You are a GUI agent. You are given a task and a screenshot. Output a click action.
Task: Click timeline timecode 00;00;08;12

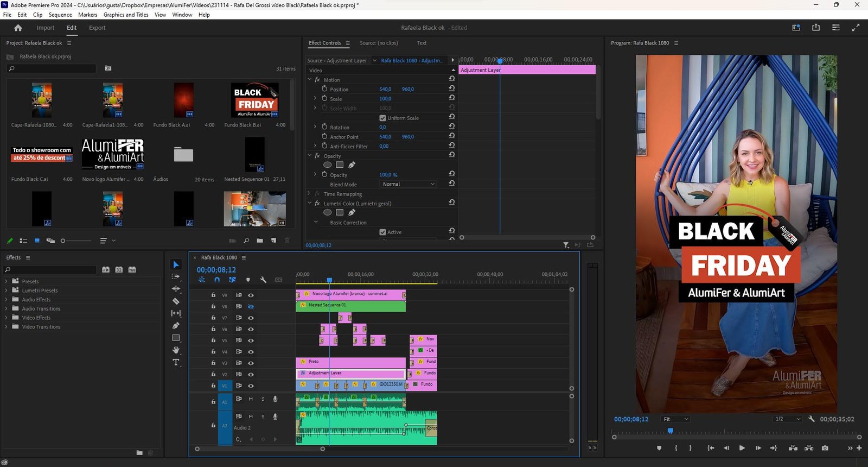click(x=216, y=270)
